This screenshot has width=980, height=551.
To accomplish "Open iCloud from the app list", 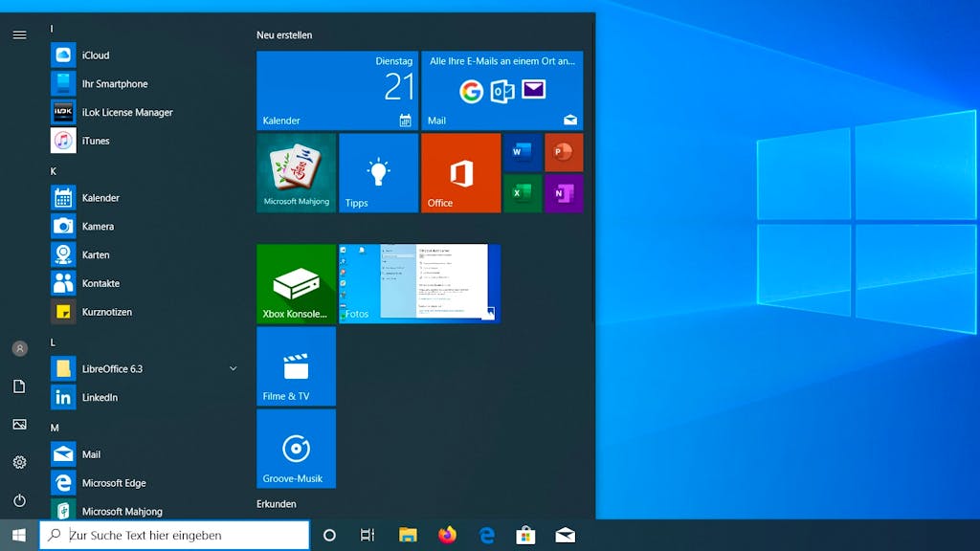I will click(x=144, y=55).
